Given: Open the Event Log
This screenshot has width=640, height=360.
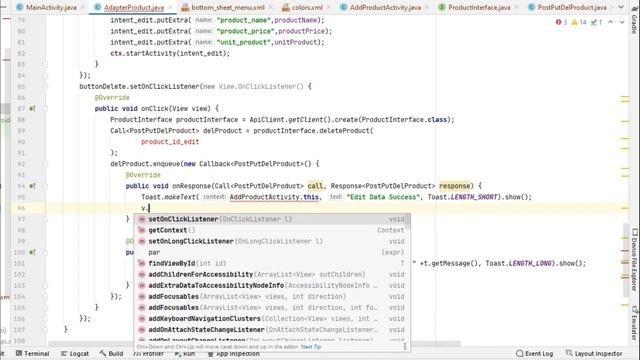Looking at the screenshot, I should [x=535, y=353].
